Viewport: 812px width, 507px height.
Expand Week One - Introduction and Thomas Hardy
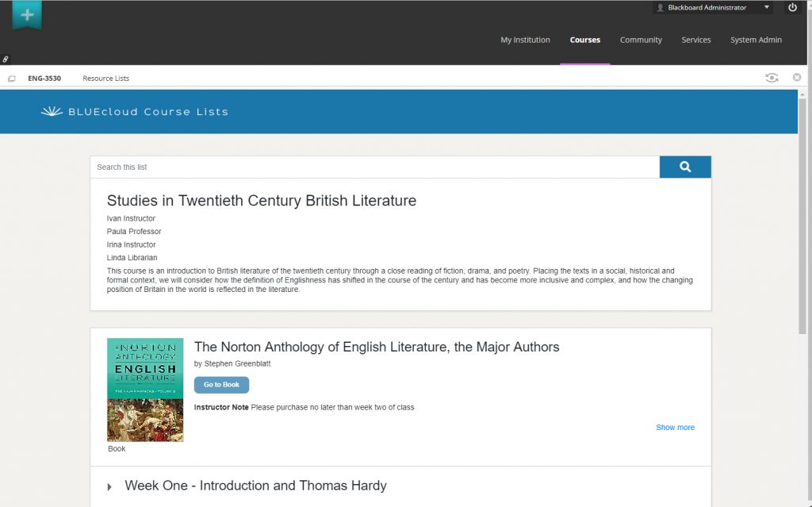click(109, 486)
